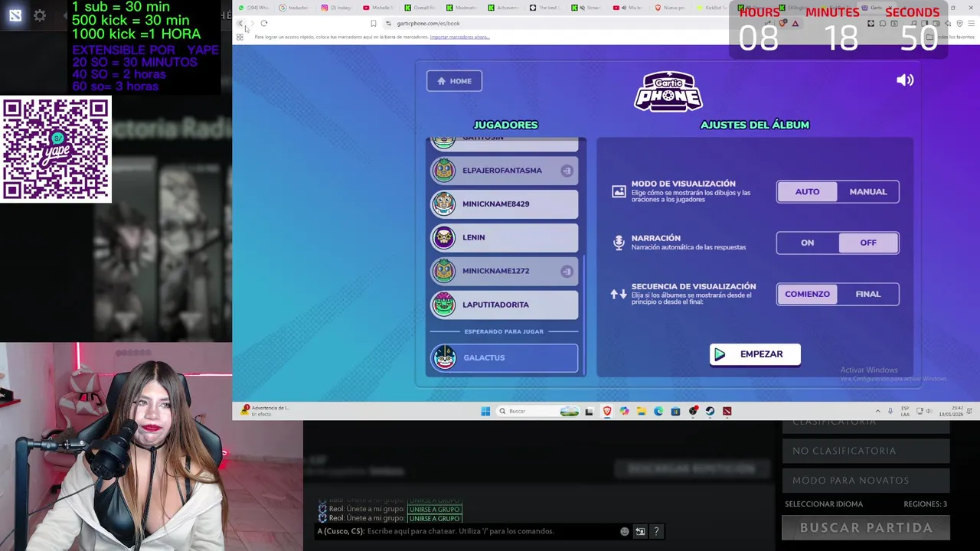The image size is (980, 551).
Task: Click the ESP LAA language indicator
Action: 906,412
